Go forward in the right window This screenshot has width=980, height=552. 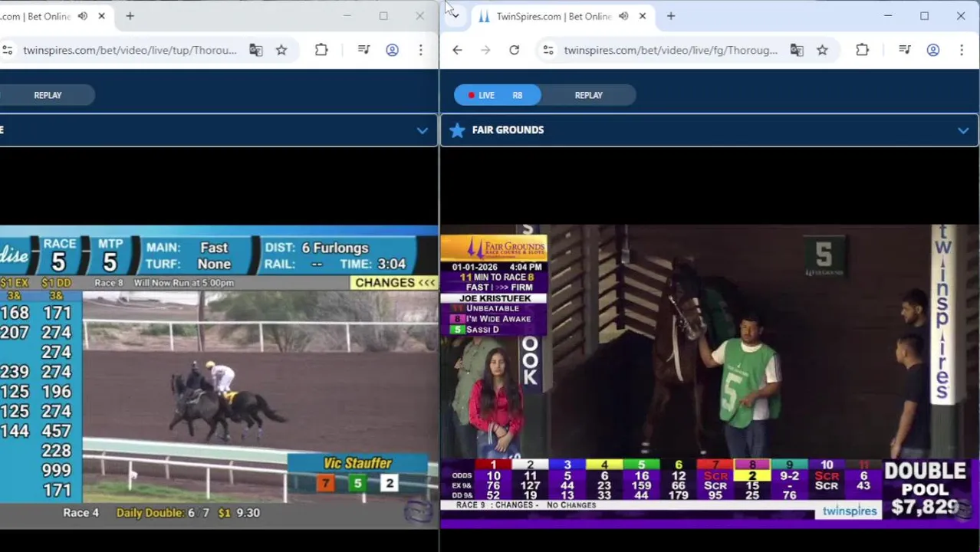[x=485, y=50]
